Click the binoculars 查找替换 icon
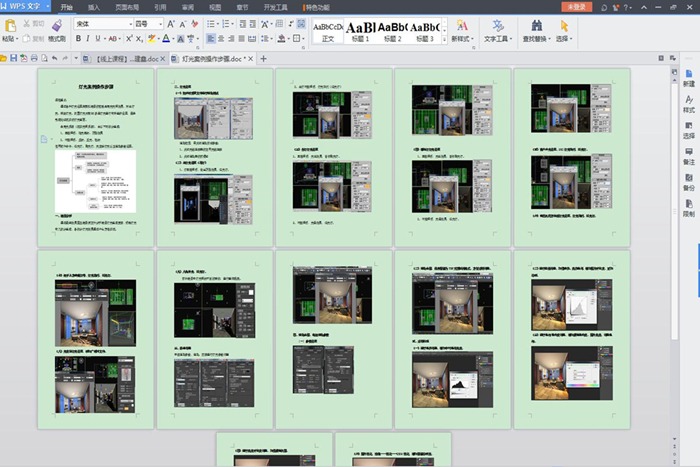 [x=537, y=25]
